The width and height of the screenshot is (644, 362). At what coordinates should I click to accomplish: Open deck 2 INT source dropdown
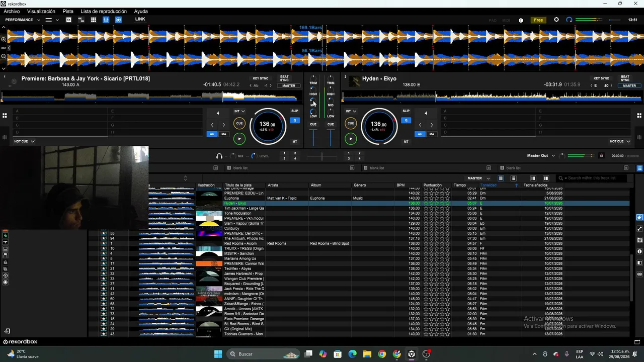pyautogui.click(x=351, y=111)
